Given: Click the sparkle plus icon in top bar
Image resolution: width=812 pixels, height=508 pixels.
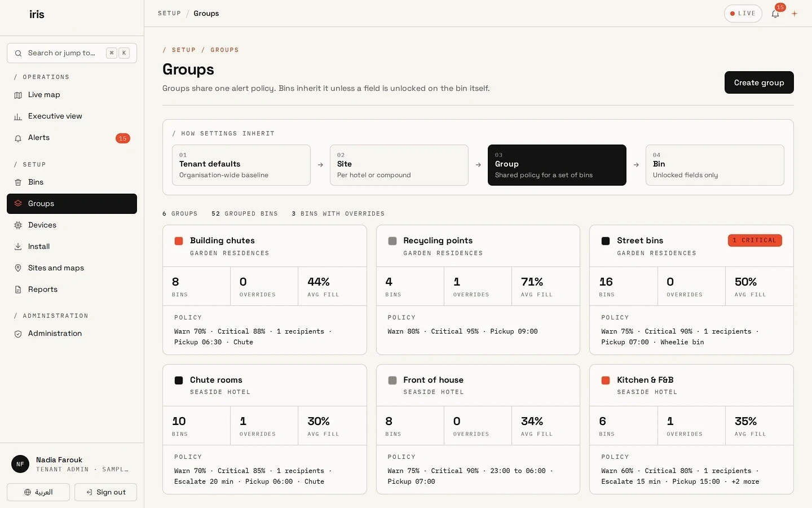Looking at the screenshot, I should pos(795,14).
